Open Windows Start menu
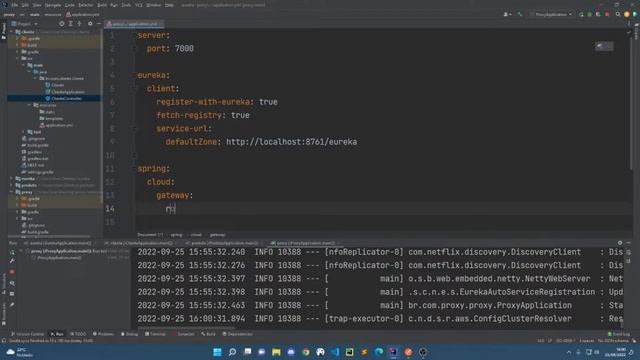This screenshot has height=360, width=640. (x=217, y=352)
